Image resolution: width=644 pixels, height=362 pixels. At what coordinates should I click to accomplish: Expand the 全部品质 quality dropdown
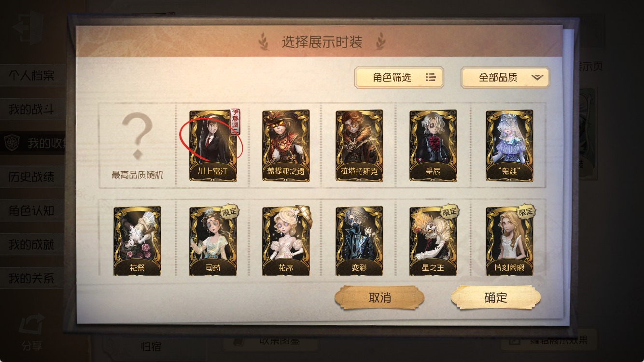[505, 77]
